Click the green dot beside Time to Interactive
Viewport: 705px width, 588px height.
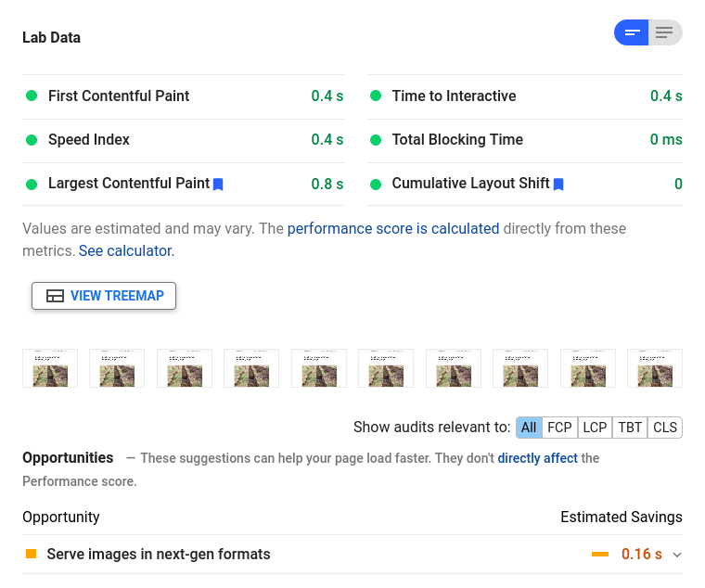click(x=376, y=96)
